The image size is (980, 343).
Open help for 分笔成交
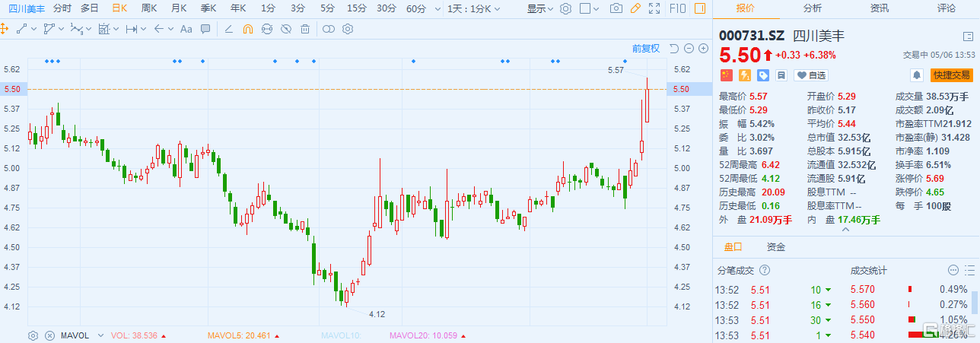pos(765,270)
